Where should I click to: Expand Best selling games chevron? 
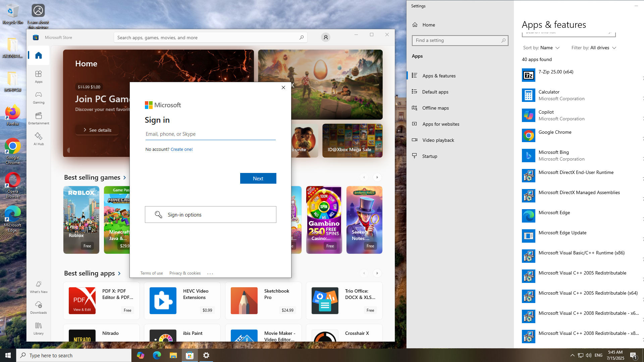(124, 178)
